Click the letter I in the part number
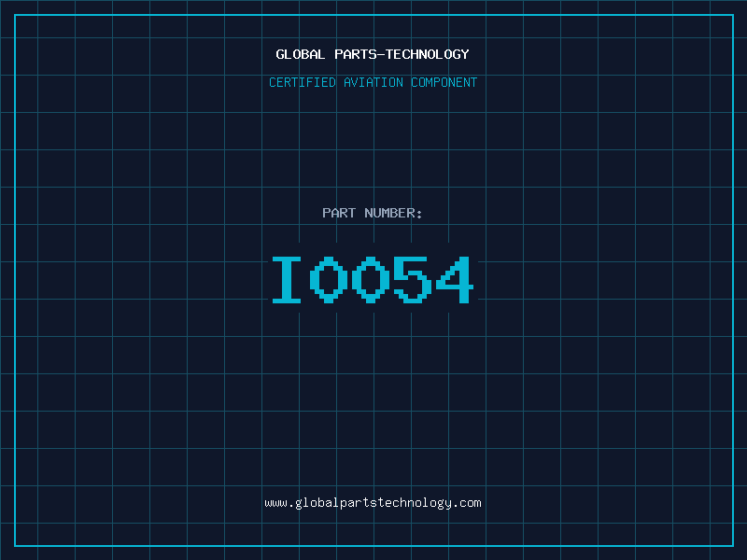Screen dimensions: 747x560 (x=287, y=279)
